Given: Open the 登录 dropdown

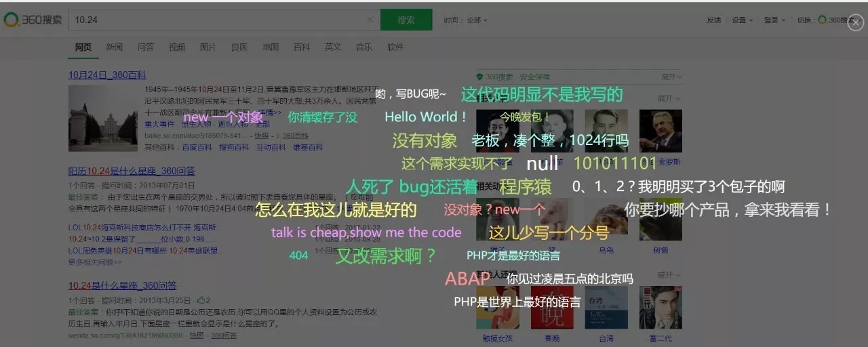Looking at the screenshot, I should point(774,20).
